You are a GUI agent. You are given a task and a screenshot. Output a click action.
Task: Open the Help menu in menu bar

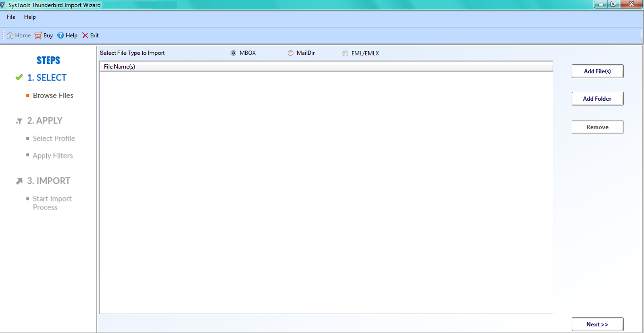(x=30, y=17)
